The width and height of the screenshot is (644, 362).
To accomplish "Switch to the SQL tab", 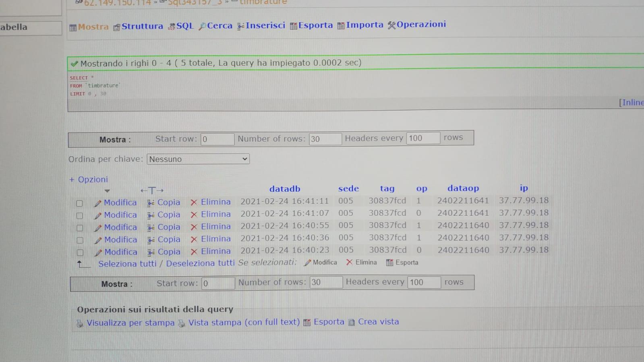I will (181, 26).
